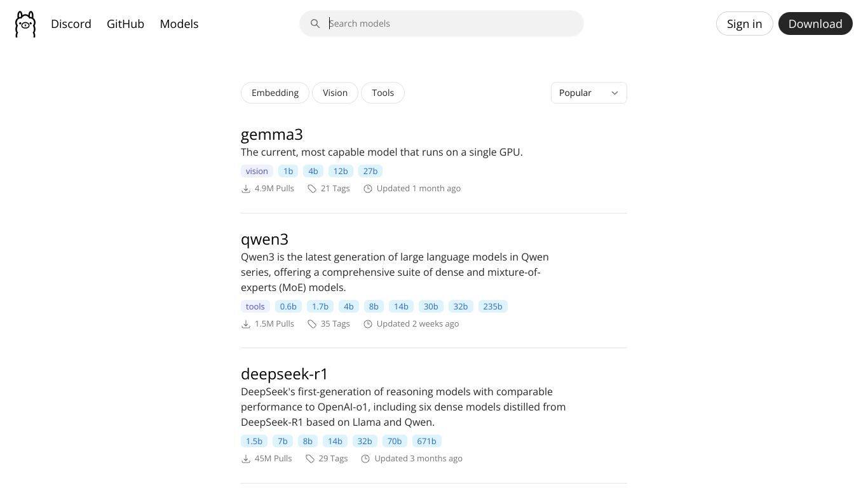The width and height of the screenshot is (868, 488).
Task: Click the 29 Tags text
Action: pyautogui.click(x=333, y=459)
